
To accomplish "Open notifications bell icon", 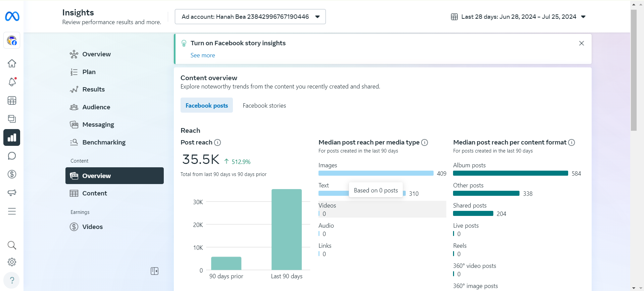I will click(12, 82).
